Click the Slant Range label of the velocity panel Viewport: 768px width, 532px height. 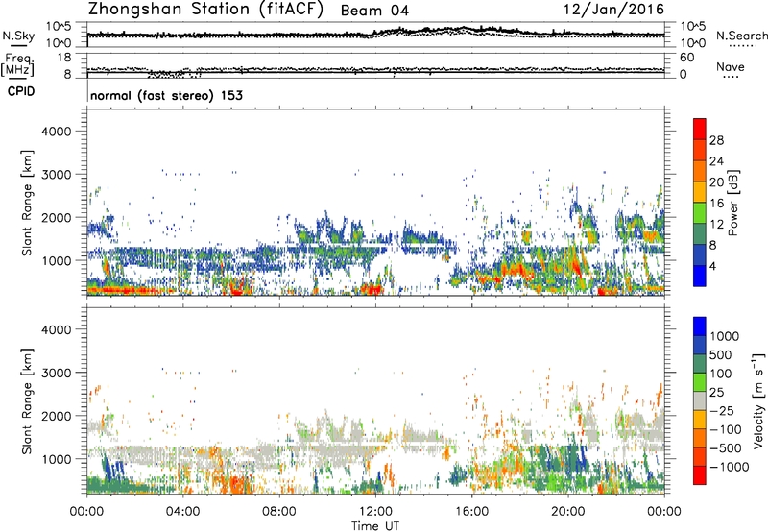tap(27, 401)
